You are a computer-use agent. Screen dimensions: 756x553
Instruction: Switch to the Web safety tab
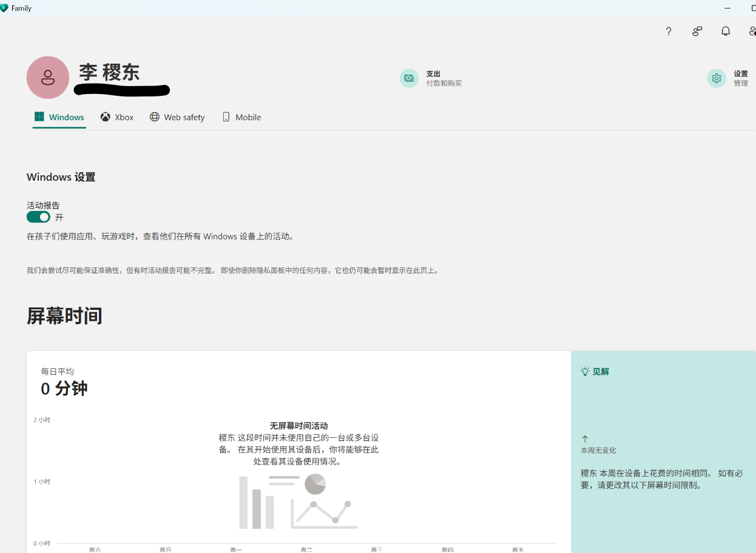point(177,118)
